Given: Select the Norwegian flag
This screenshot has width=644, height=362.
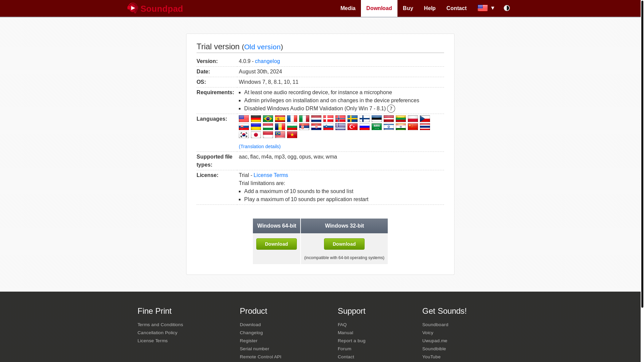Looking at the screenshot, I should (340, 119).
